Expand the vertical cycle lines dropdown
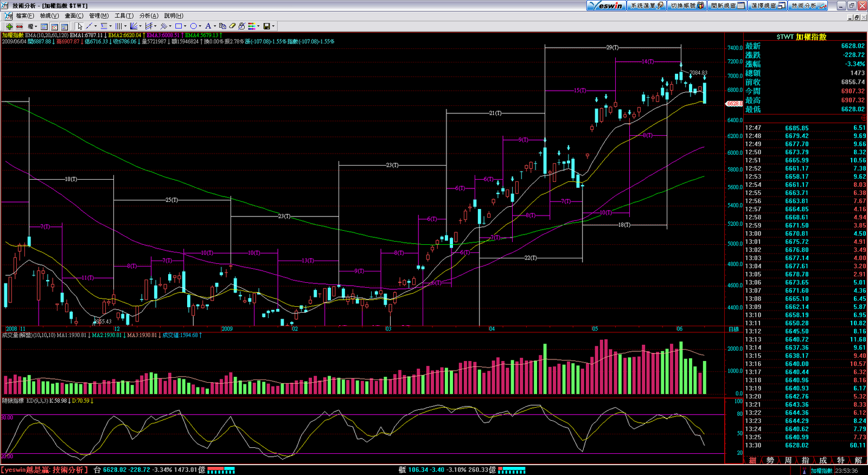Viewport: 868px width, 475px height. 125,26
